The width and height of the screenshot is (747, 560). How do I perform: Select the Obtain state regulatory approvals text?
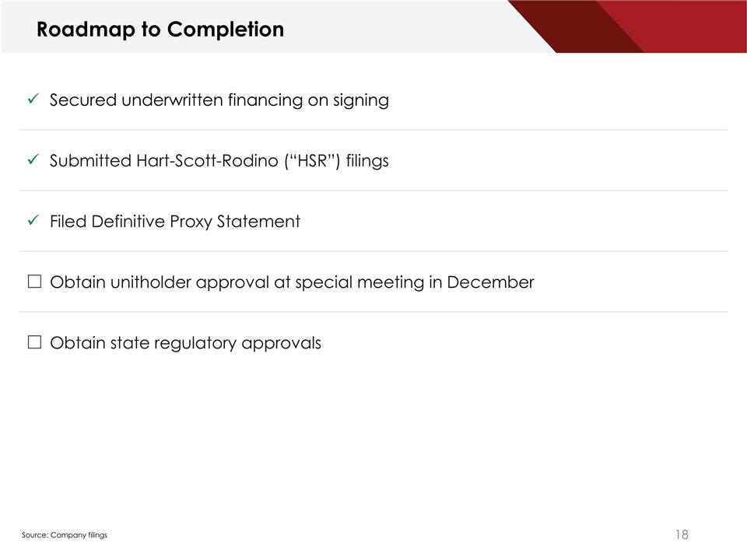tap(185, 343)
